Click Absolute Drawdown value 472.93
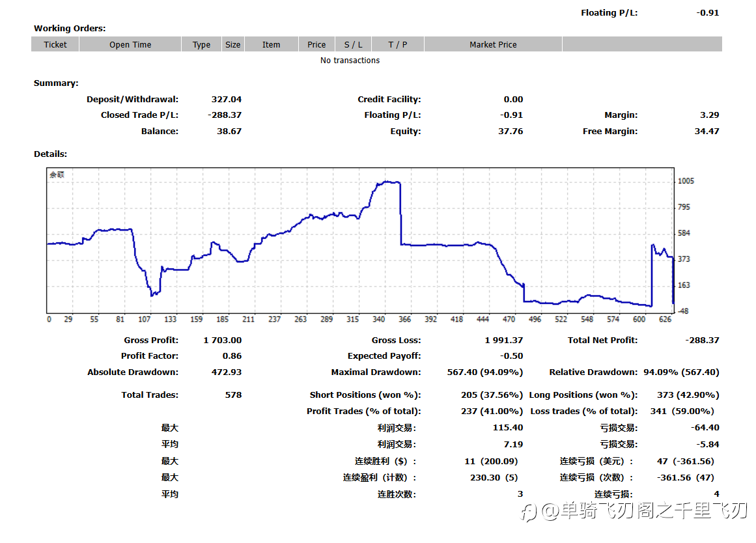 (x=227, y=372)
